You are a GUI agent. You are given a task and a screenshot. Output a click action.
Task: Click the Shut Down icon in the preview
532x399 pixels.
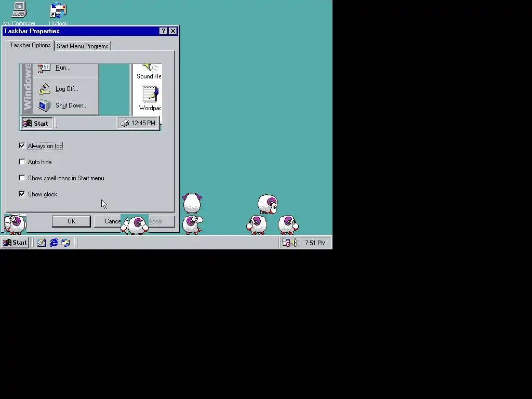pos(44,105)
